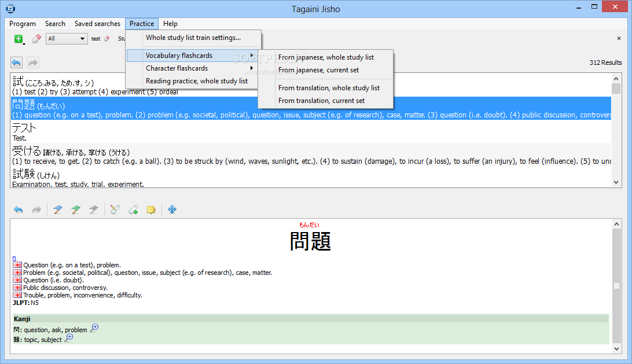Image resolution: width=632 pixels, height=364 pixels.
Task: Open the Search menu
Action: click(x=55, y=24)
